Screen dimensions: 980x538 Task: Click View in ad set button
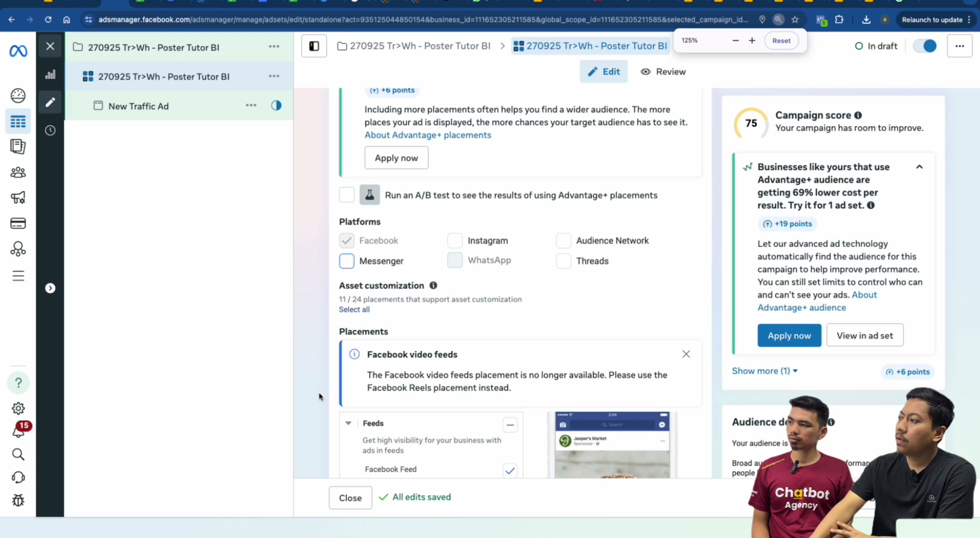(864, 335)
